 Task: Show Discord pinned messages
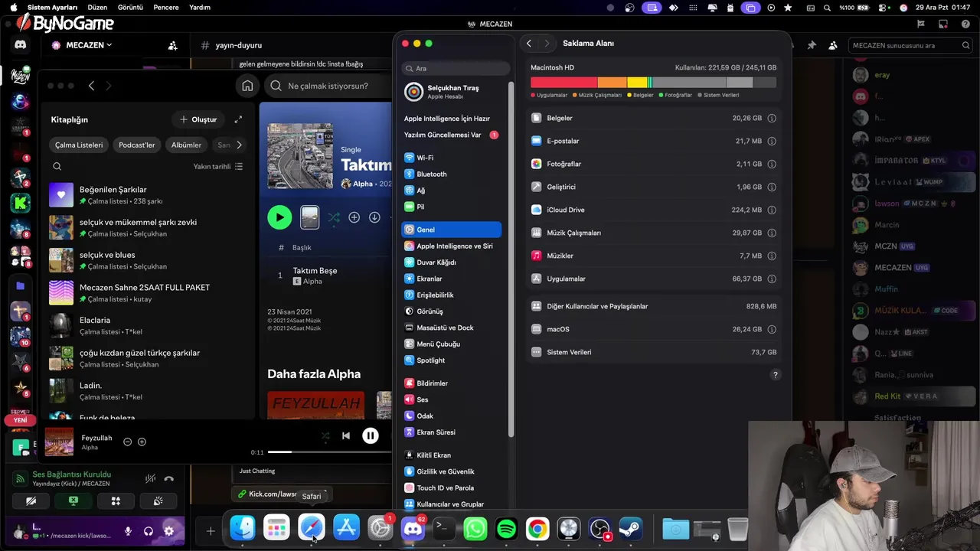pyautogui.click(x=812, y=45)
